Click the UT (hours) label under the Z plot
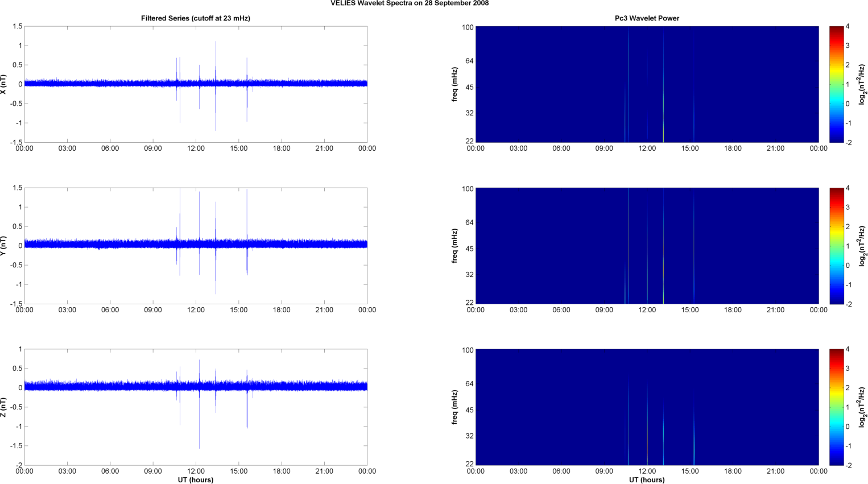 pyautogui.click(x=196, y=480)
